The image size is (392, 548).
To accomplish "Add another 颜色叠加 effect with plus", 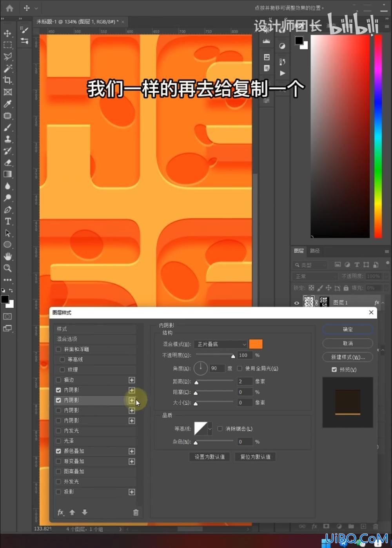I will coord(132,451).
